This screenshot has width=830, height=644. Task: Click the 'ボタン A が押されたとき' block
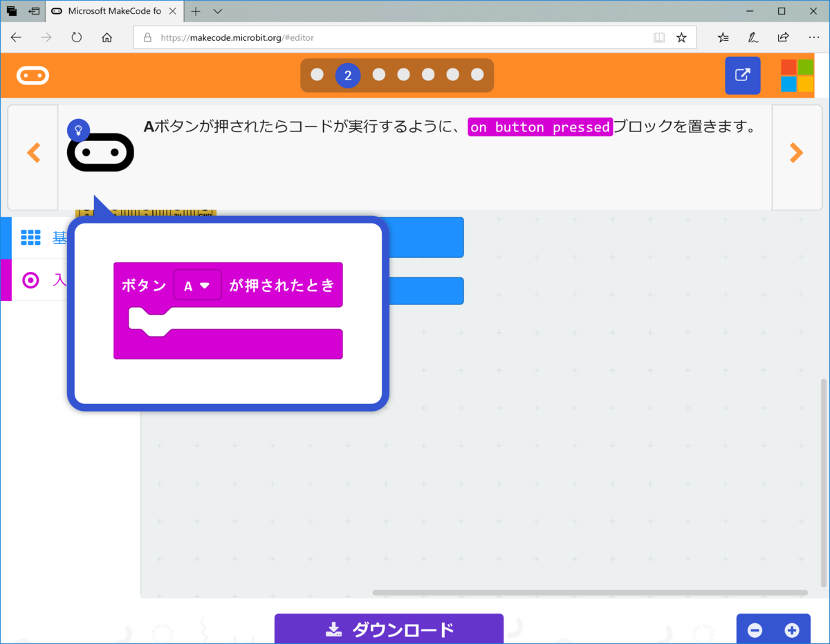coord(228,310)
